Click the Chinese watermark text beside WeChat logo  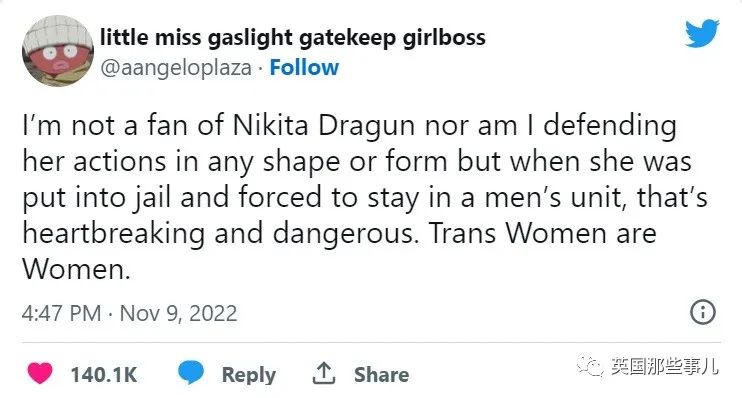[x=664, y=366]
